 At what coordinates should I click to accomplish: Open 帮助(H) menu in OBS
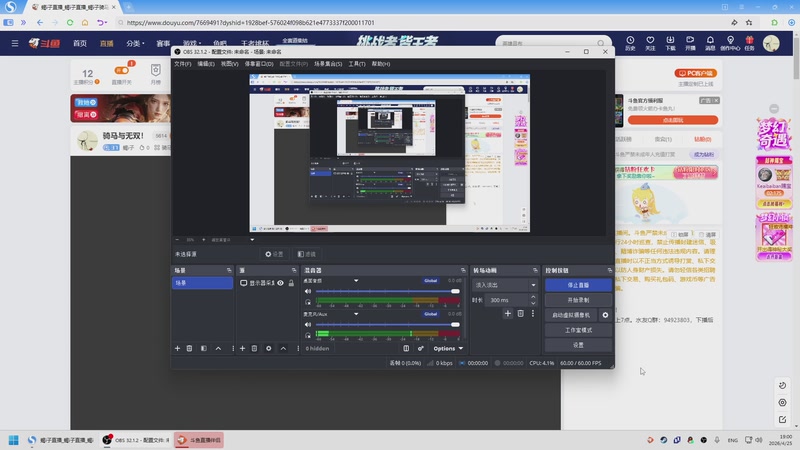(381, 64)
